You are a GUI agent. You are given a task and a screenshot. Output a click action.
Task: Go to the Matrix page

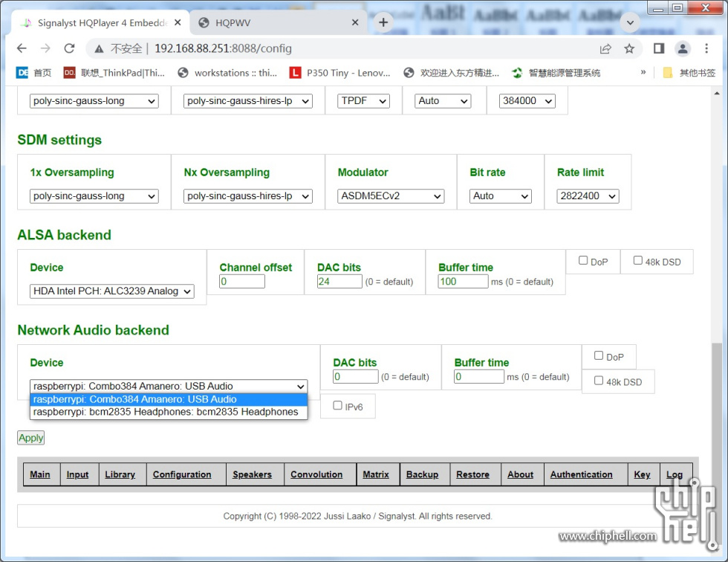(x=376, y=474)
